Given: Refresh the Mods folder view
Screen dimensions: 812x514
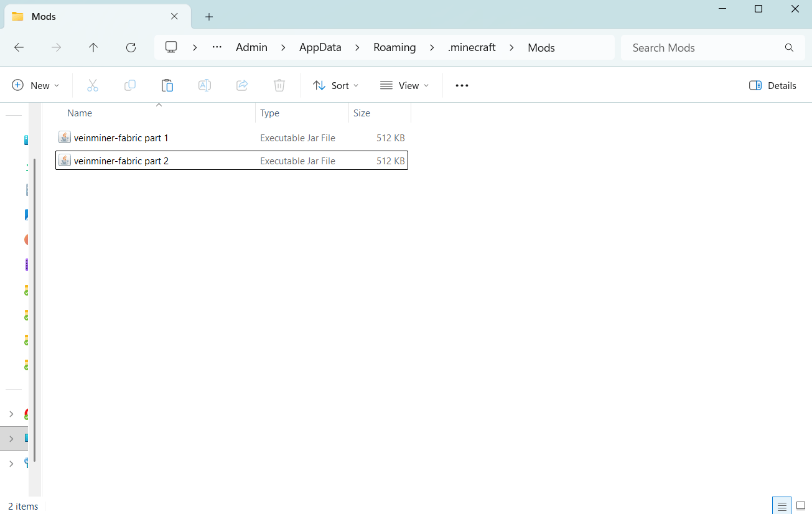Looking at the screenshot, I should click(x=131, y=47).
